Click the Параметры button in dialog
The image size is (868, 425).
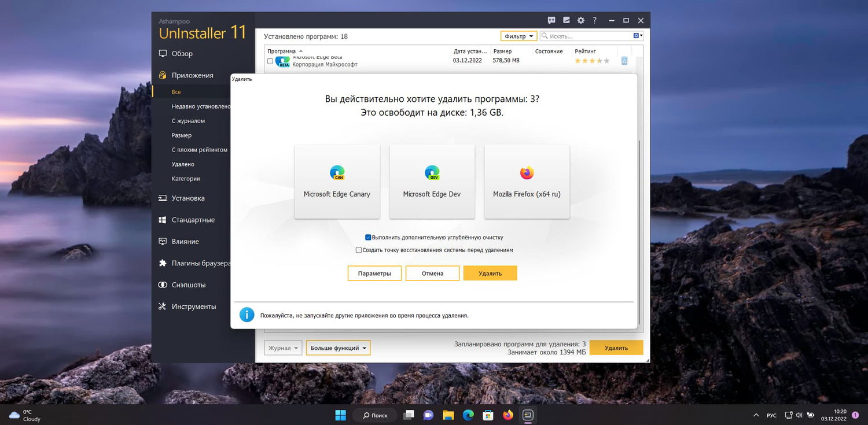374,273
